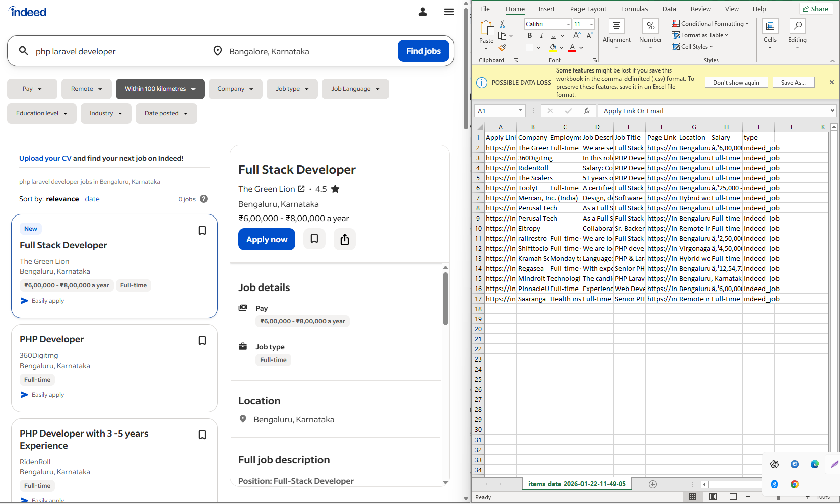Switch to the Data ribbon tab
The image size is (840, 504).
669,9
